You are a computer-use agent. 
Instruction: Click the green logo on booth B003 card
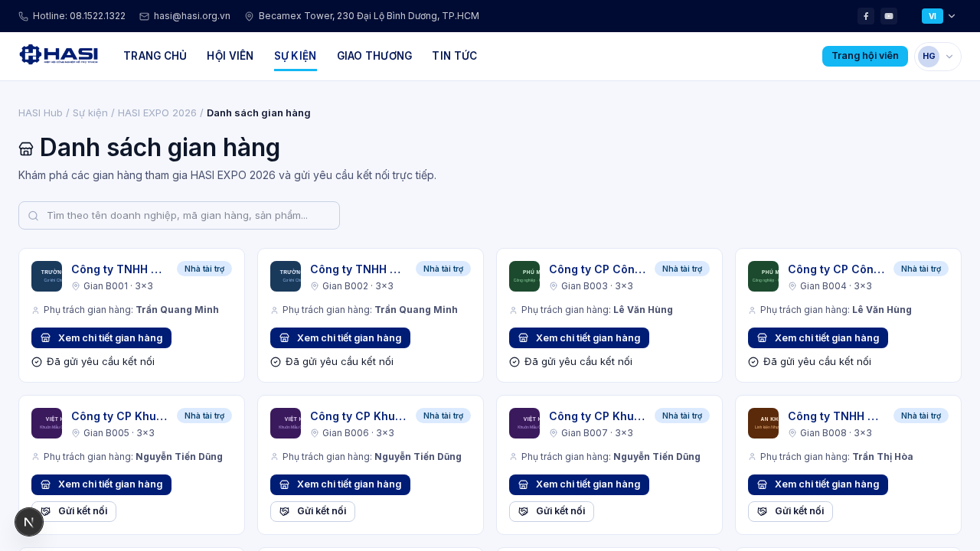tap(524, 276)
